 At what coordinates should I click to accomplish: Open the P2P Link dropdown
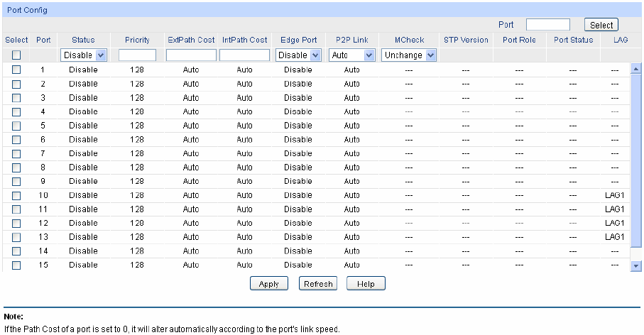(352, 55)
